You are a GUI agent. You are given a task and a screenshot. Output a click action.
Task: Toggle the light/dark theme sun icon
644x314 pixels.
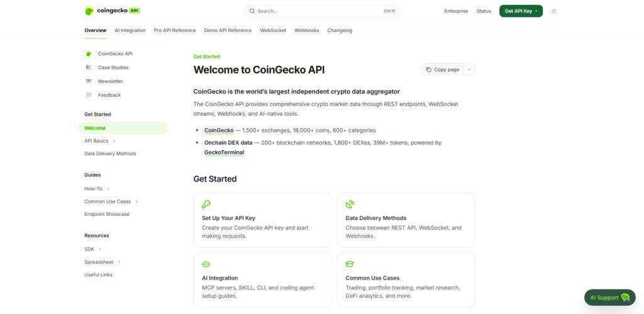[x=553, y=11]
